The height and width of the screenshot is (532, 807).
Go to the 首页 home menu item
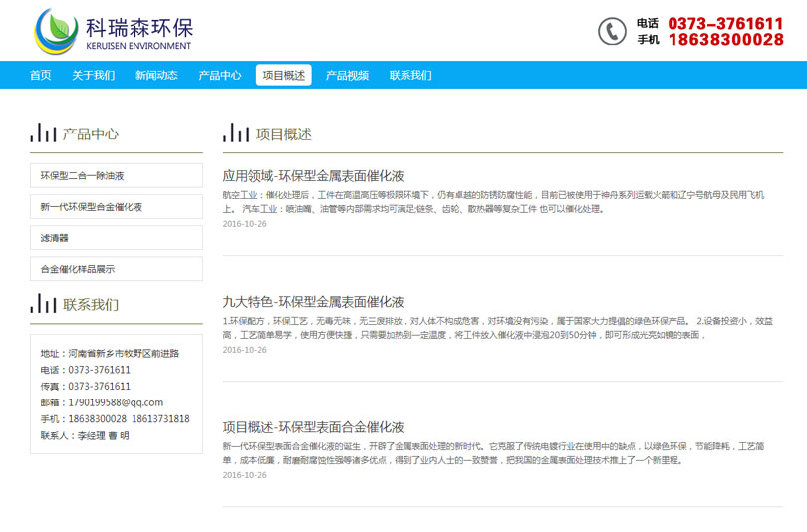[x=41, y=75]
